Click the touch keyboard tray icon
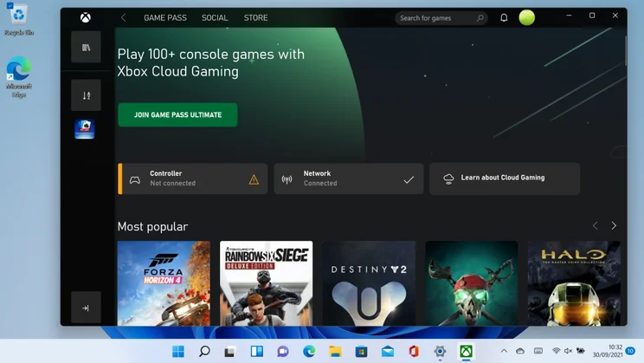The width and height of the screenshot is (644, 363). pos(538,351)
